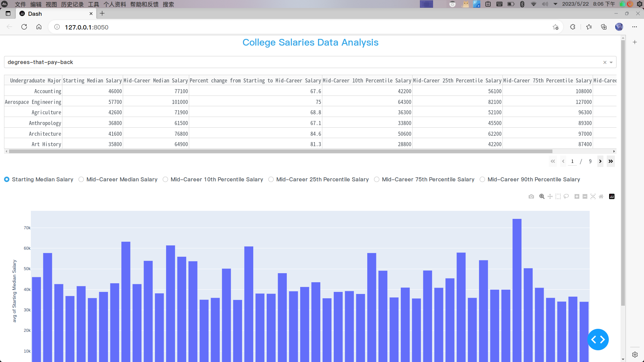The height and width of the screenshot is (362, 644).
Task: Select Mid-Career Median Salary radio button
Action: tap(81, 180)
